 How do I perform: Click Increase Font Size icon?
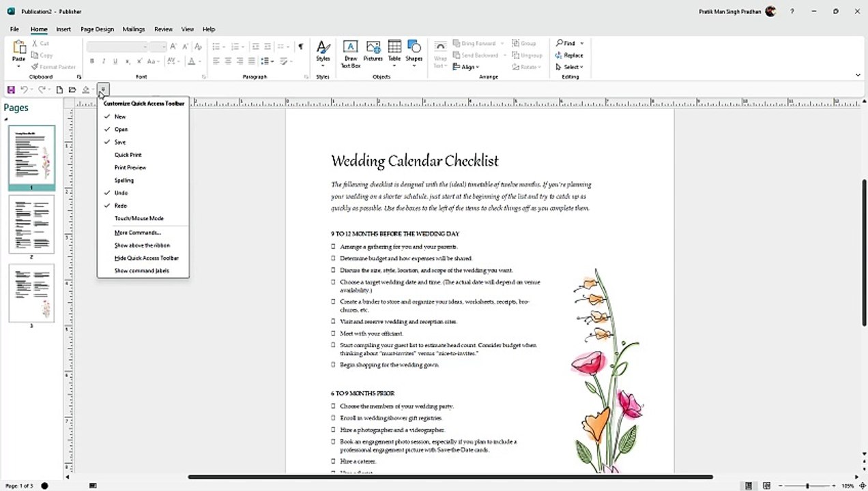173,46
